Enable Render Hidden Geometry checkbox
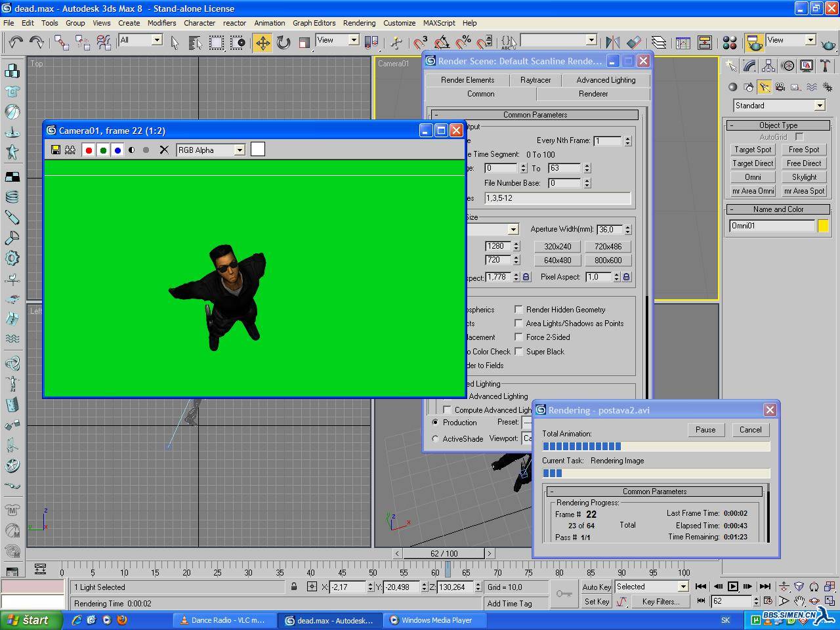The image size is (840, 630). [518, 309]
